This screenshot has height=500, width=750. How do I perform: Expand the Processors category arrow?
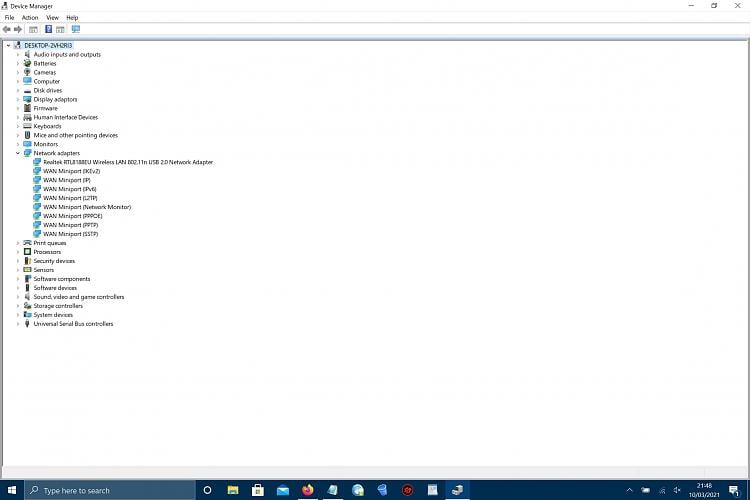click(x=18, y=252)
